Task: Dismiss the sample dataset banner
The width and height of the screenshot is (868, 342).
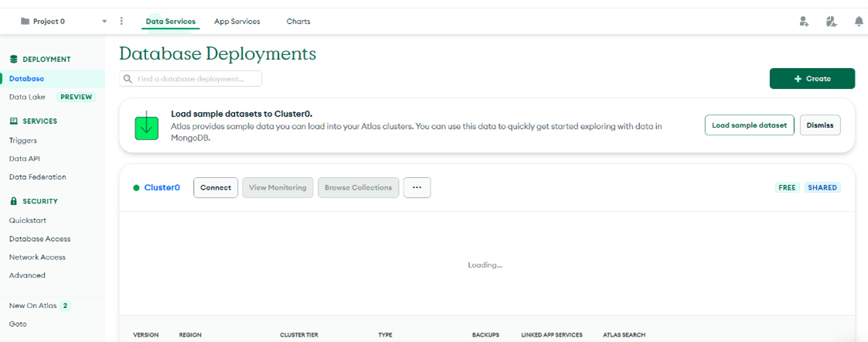Action: 819,125
